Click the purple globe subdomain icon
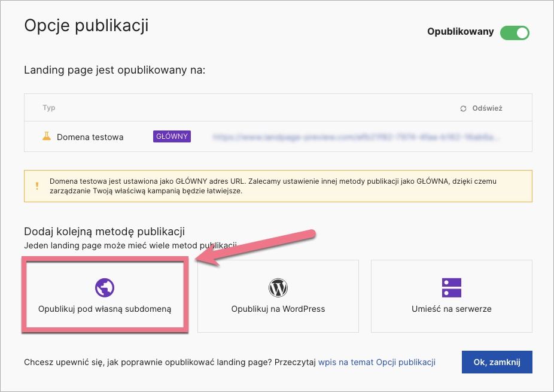The image size is (554, 392). click(x=105, y=288)
